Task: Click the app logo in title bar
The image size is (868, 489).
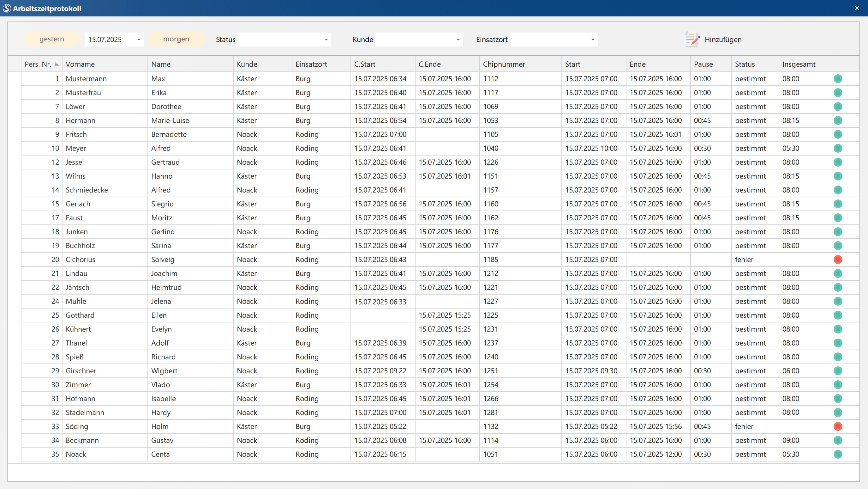Action: pos(7,8)
